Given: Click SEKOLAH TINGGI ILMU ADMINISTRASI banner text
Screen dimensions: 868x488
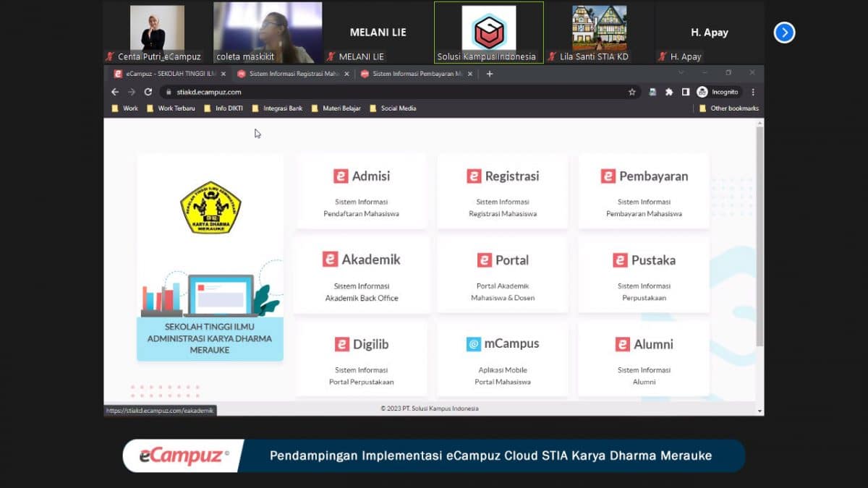Looking at the screenshot, I should pyautogui.click(x=210, y=338).
